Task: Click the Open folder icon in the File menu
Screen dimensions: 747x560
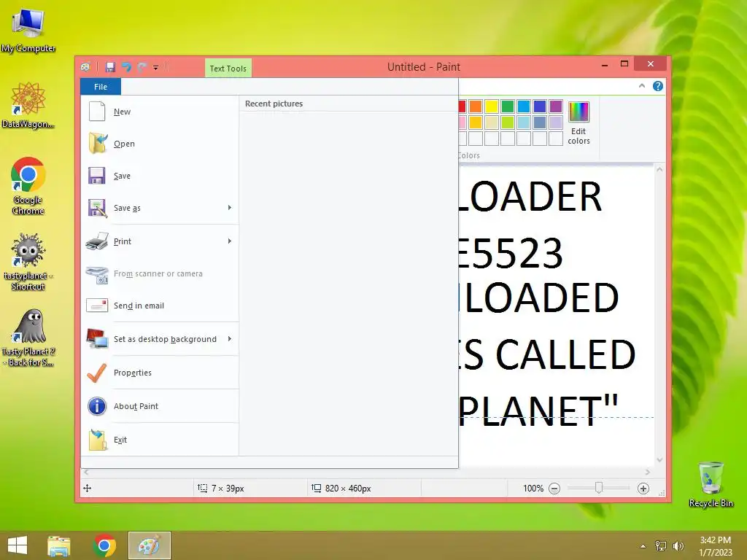Action: [x=97, y=144]
